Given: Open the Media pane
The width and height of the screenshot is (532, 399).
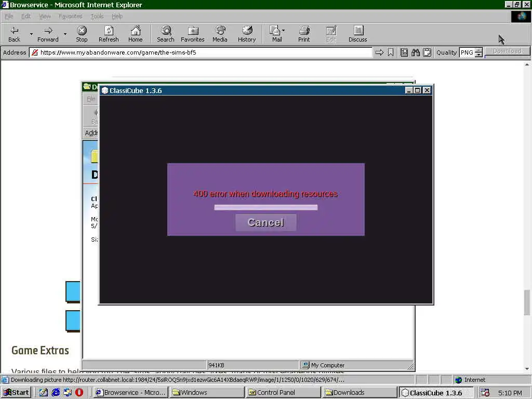Looking at the screenshot, I should (220, 34).
